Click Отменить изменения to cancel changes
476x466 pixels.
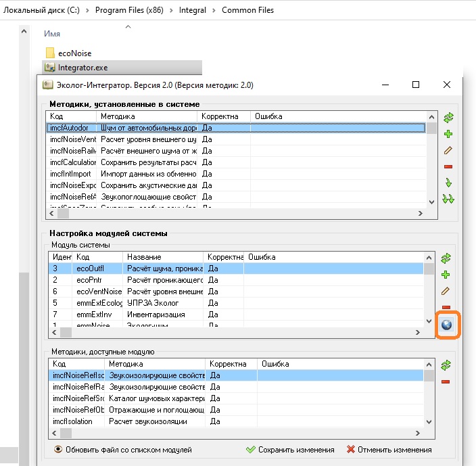[389, 450]
